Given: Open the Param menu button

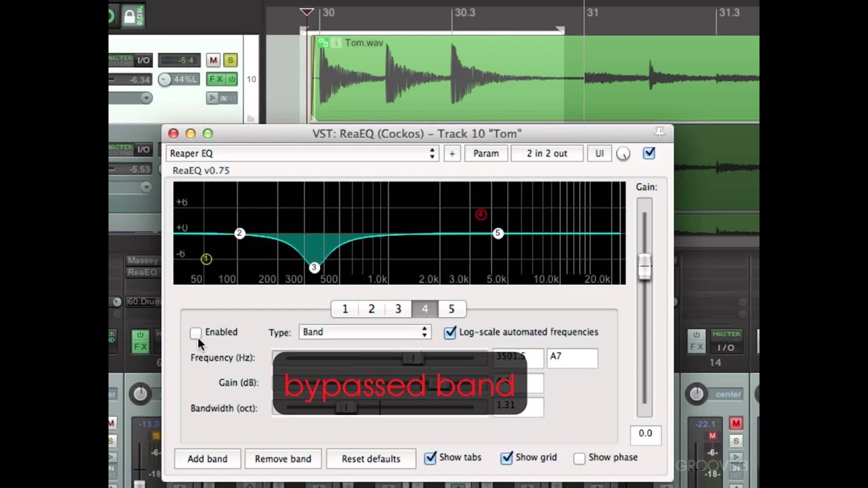Looking at the screenshot, I should pos(486,154).
